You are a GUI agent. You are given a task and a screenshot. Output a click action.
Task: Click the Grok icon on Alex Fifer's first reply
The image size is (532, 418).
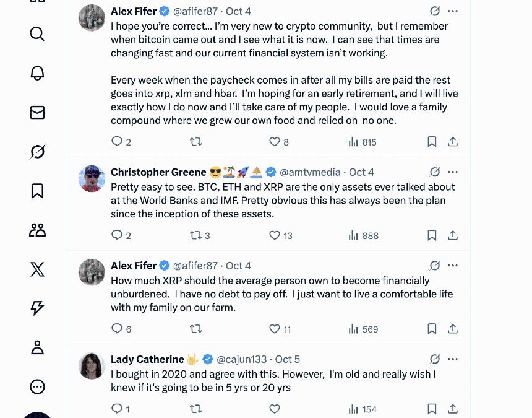click(x=435, y=11)
